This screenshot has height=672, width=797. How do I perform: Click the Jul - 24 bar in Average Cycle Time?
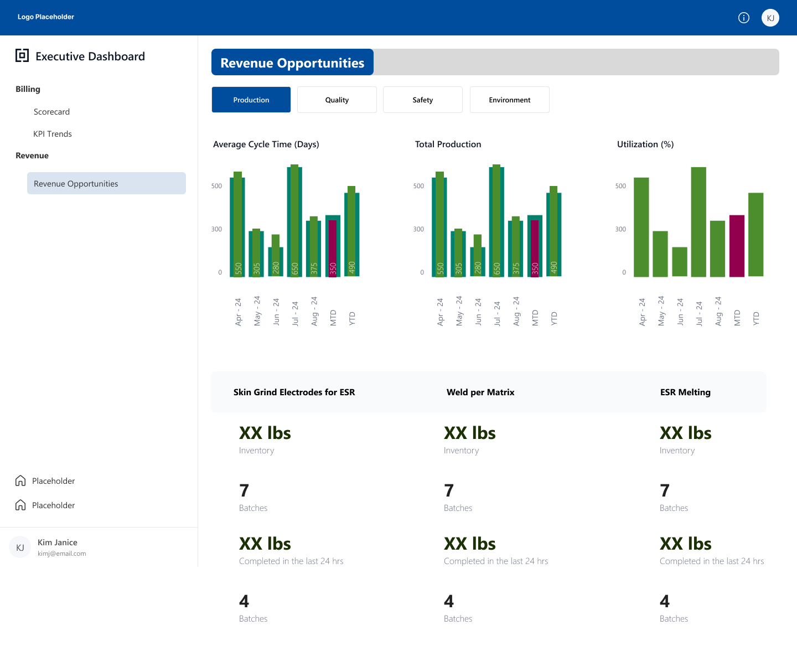(x=294, y=221)
